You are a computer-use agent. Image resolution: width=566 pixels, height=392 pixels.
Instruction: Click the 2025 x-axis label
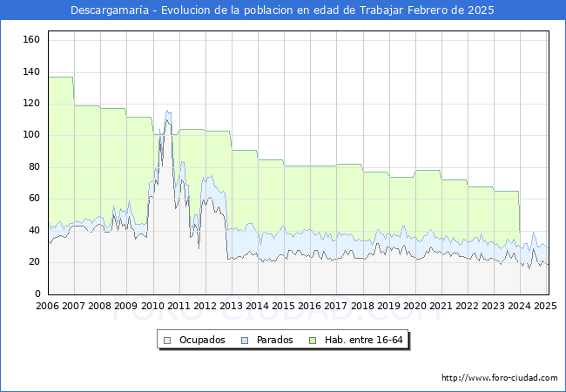click(x=545, y=306)
